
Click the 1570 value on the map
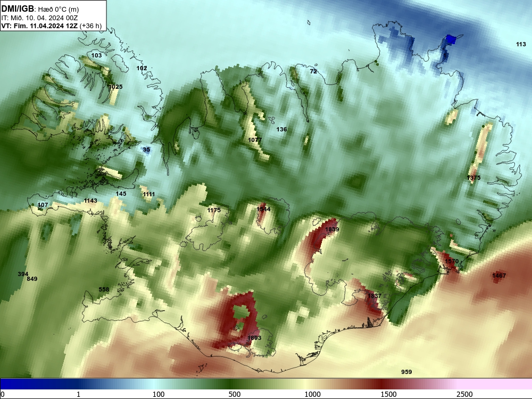pyautogui.click(x=452, y=261)
